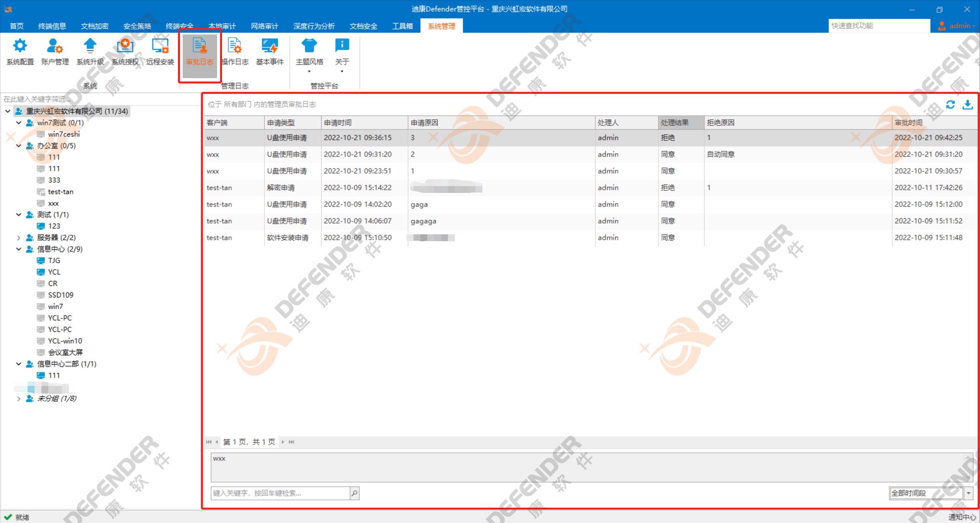Open the 审批日志 document icon
The image size is (980, 523).
coord(199,46)
